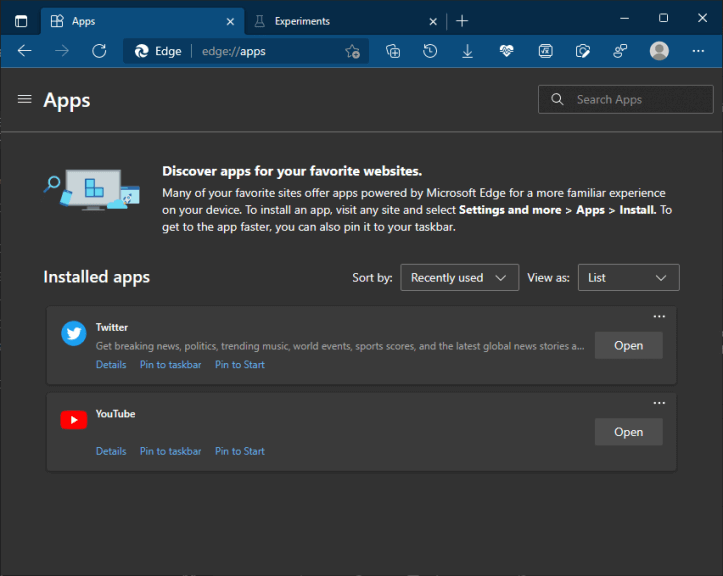Pin Twitter to taskbar
Viewport: 723px width, 576px height.
pos(171,365)
